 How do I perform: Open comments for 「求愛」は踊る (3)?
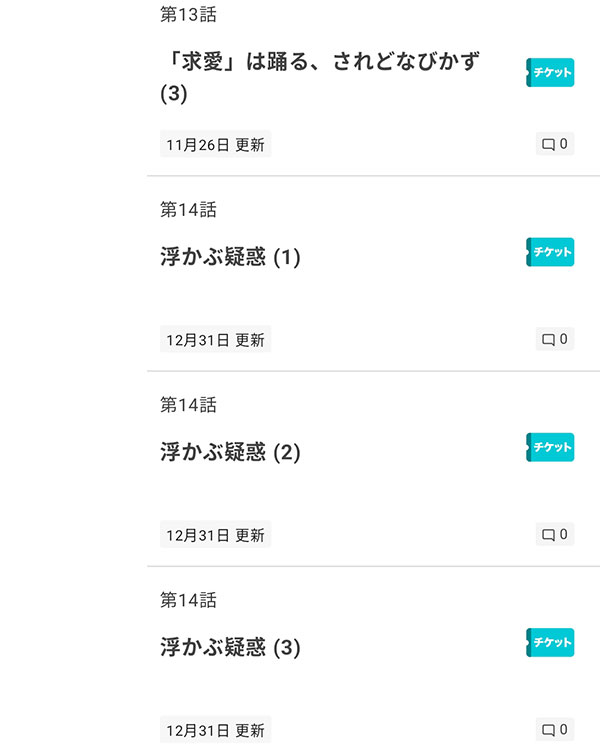[x=555, y=144]
